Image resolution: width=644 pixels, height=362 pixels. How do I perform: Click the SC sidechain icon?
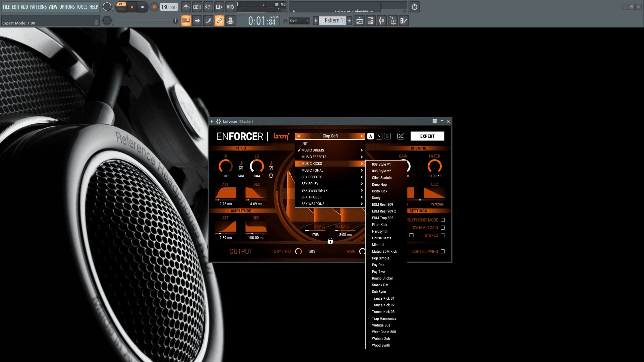pyautogui.click(x=401, y=136)
